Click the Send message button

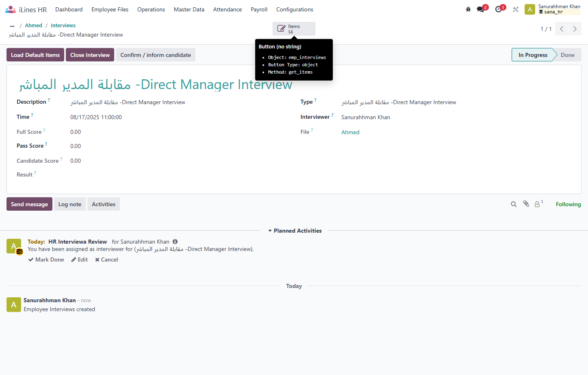point(29,204)
